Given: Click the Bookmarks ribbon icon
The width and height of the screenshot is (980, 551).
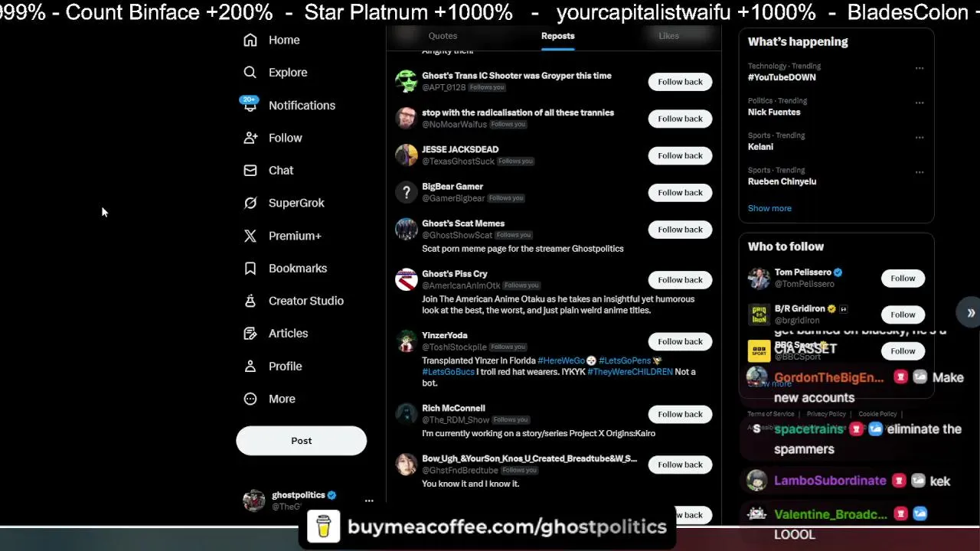Looking at the screenshot, I should [x=250, y=268].
